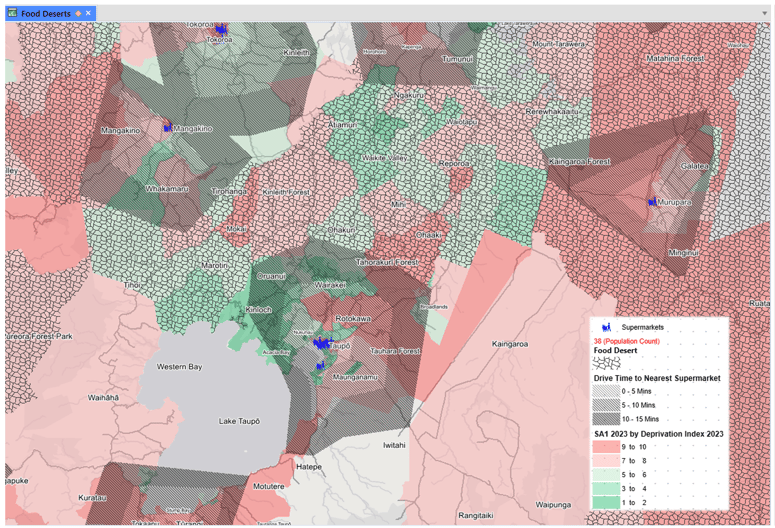Click the 'Marotiri' map label
The height and width of the screenshot is (528, 775).
point(214,265)
